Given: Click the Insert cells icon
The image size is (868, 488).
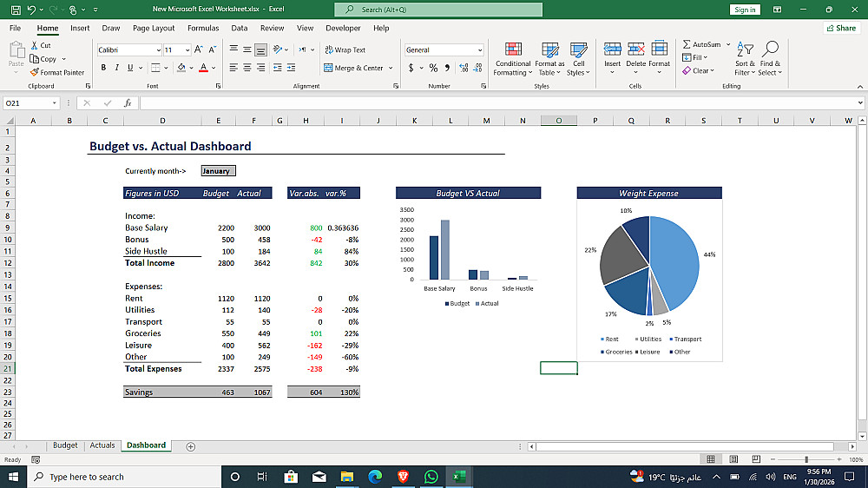Looking at the screenshot, I should [612, 49].
